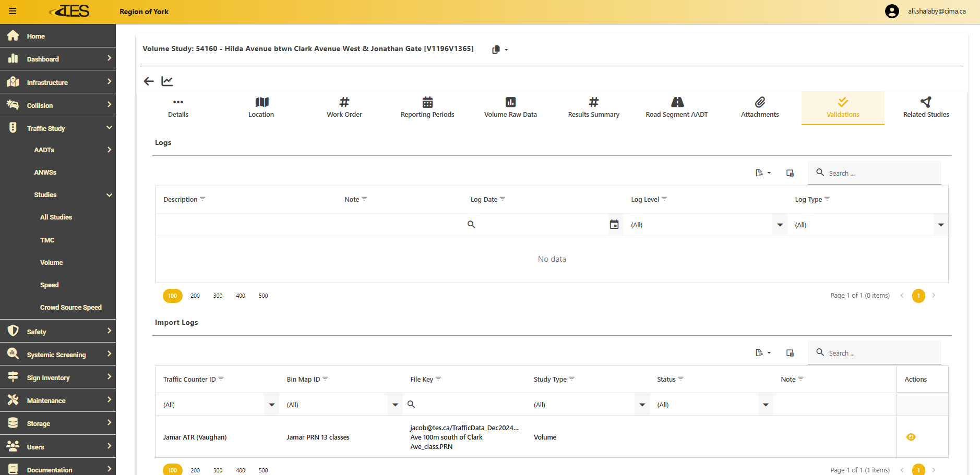This screenshot has width=980, height=475.
Task: Select 500 page size in Logs
Action: pyautogui.click(x=263, y=296)
